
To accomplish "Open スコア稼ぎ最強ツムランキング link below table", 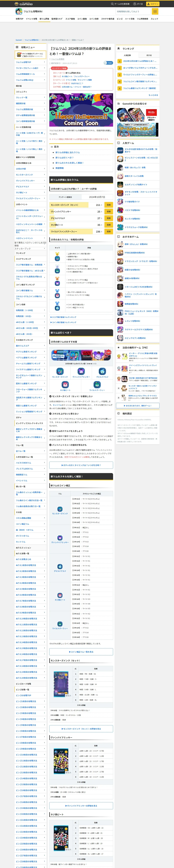I will coord(64,317).
